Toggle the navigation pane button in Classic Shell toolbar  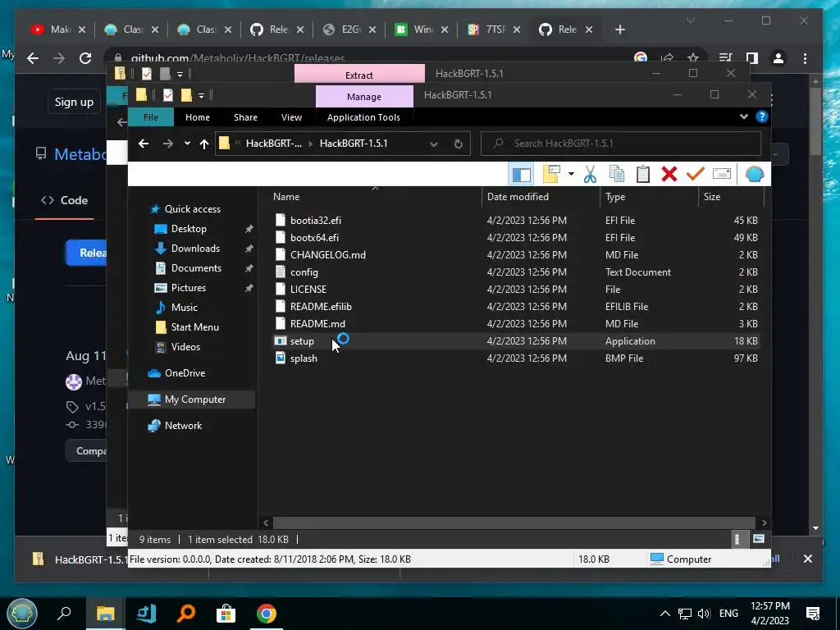point(521,175)
